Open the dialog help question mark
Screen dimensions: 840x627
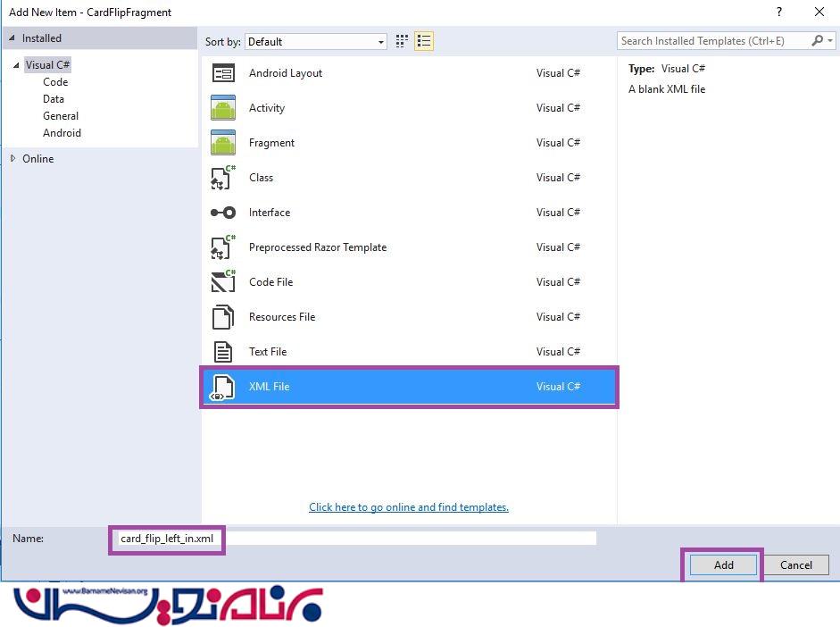pos(779,12)
